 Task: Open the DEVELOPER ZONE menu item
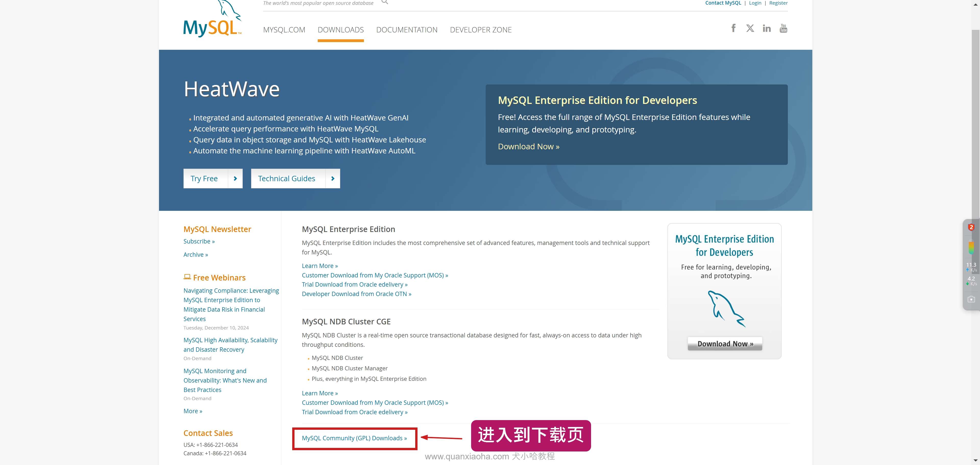click(x=481, y=30)
